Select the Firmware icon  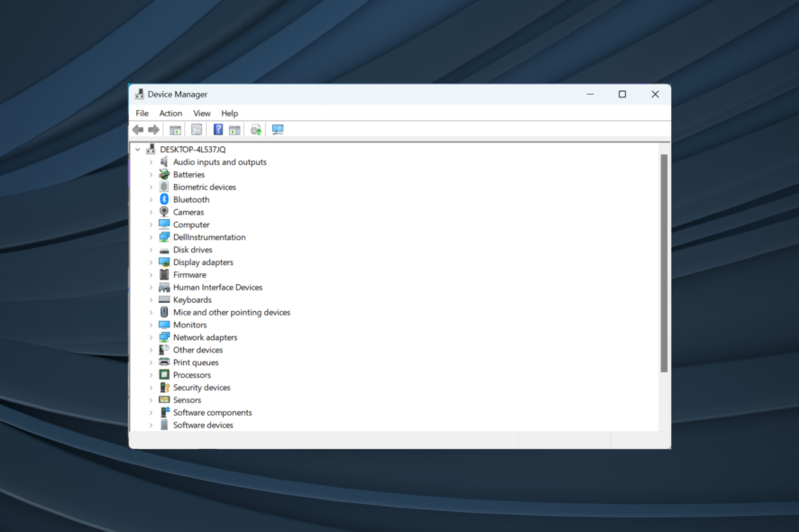(x=164, y=274)
